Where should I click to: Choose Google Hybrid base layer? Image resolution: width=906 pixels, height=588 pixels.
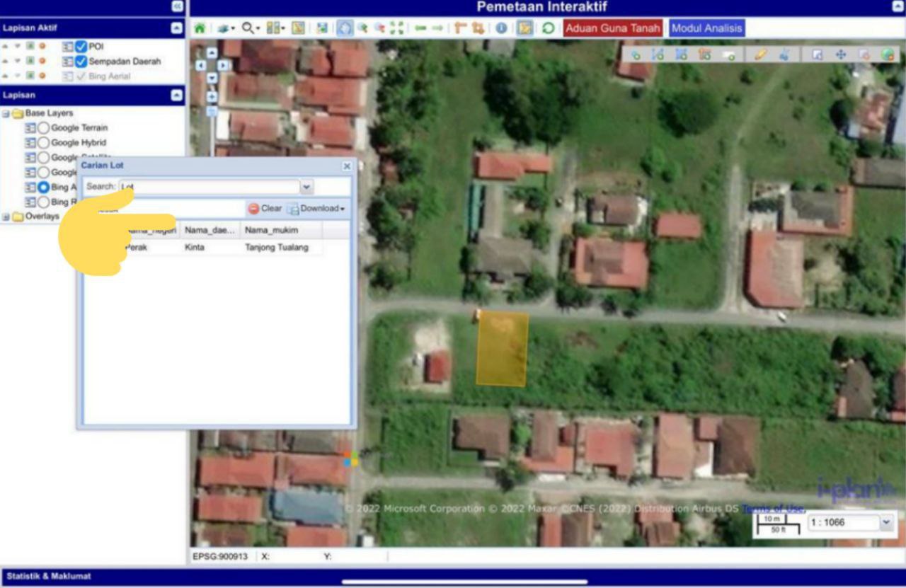click(43, 143)
